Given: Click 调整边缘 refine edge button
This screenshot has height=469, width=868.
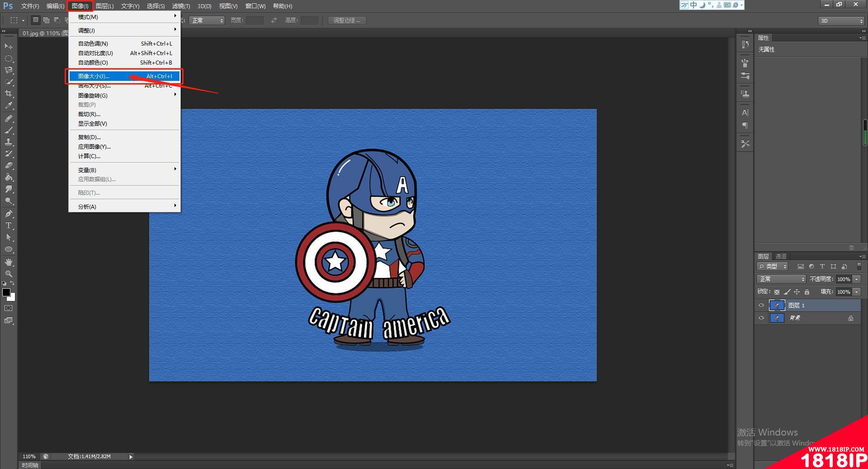Looking at the screenshot, I should pyautogui.click(x=347, y=20).
